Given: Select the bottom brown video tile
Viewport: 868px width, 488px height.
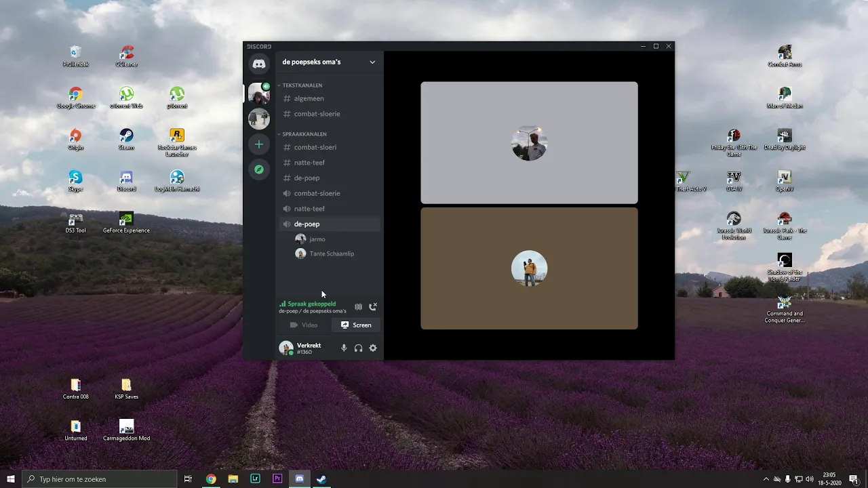Looking at the screenshot, I should [529, 268].
